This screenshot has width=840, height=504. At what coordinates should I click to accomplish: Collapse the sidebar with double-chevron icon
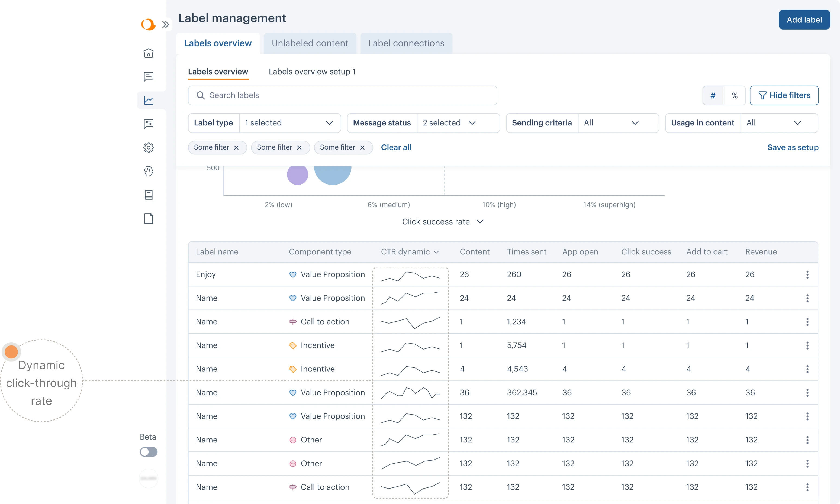[x=166, y=24]
